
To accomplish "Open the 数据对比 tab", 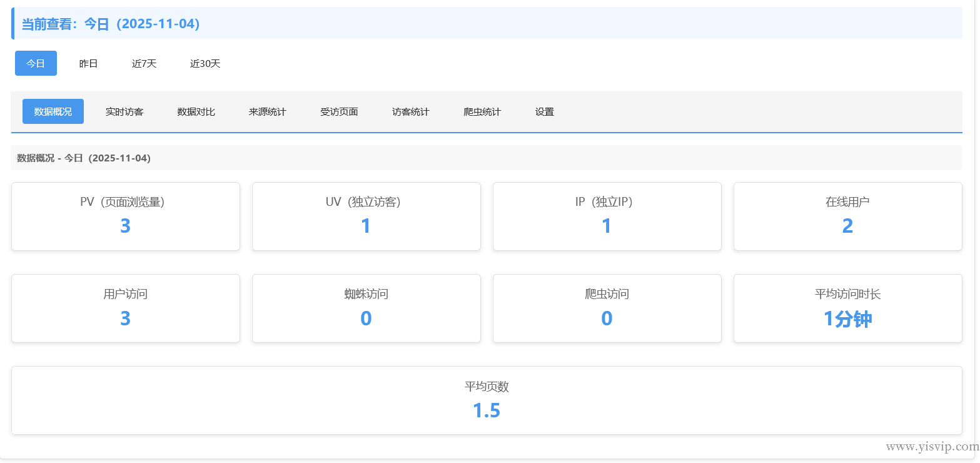I will (x=196, y=111).
